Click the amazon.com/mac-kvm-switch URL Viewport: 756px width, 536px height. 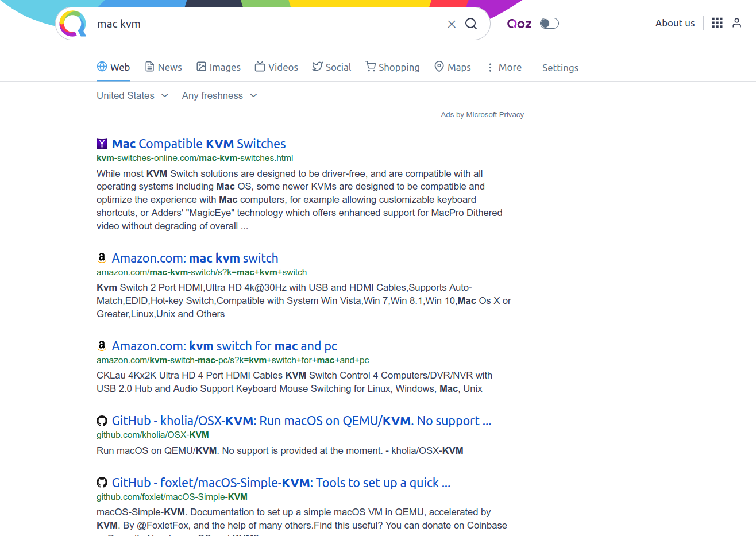(202, 272)
